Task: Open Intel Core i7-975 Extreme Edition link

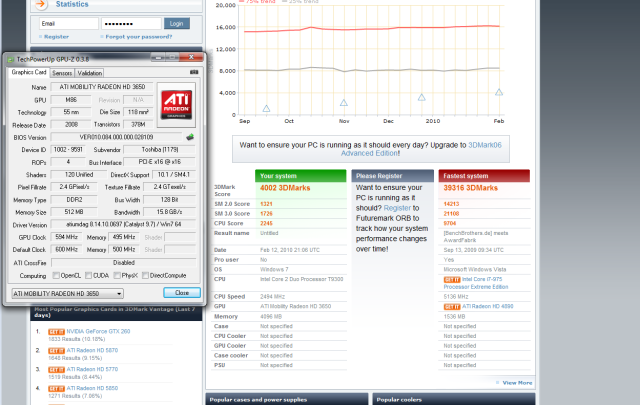Action: pyautogui.click(x=476, y=283)
